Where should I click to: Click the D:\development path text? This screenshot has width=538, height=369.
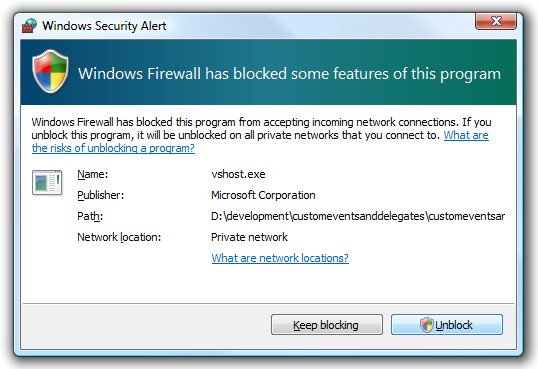(358, 216)
